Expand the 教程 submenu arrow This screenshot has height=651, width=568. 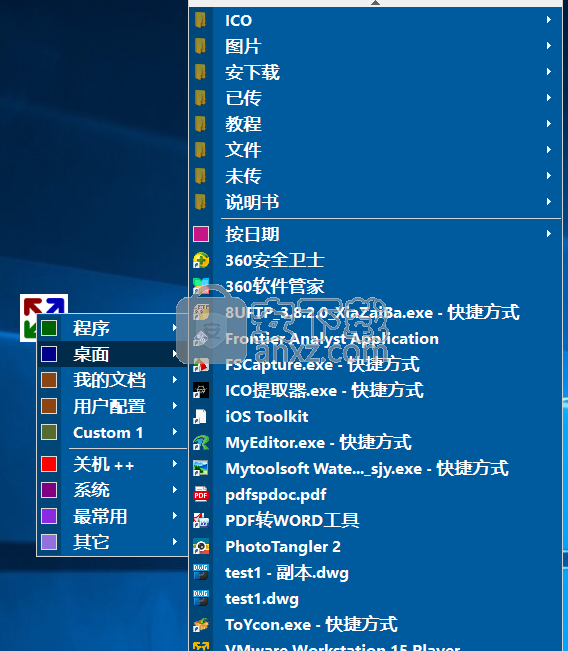point(548,124)
